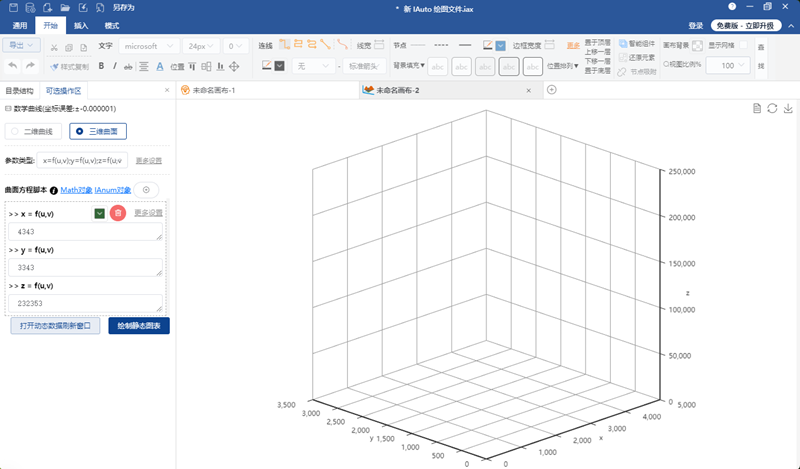This screenshot has height=469, width=800.
Task: Click the red delete equation button
Action: 118,213
